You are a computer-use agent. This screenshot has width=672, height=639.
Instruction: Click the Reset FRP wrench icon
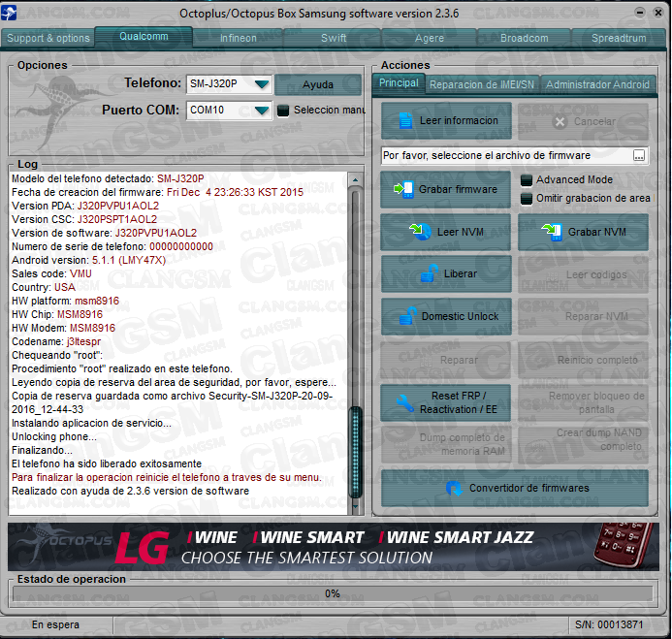pos(404,402)
